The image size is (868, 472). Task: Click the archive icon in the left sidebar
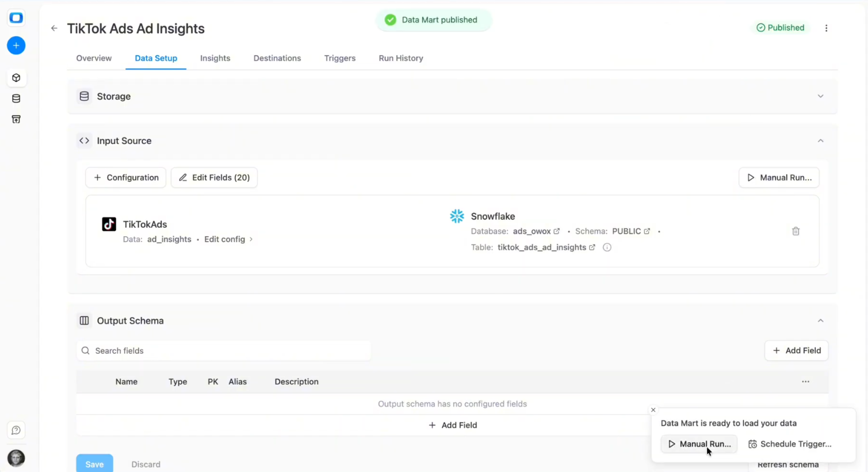click(16, 119)
